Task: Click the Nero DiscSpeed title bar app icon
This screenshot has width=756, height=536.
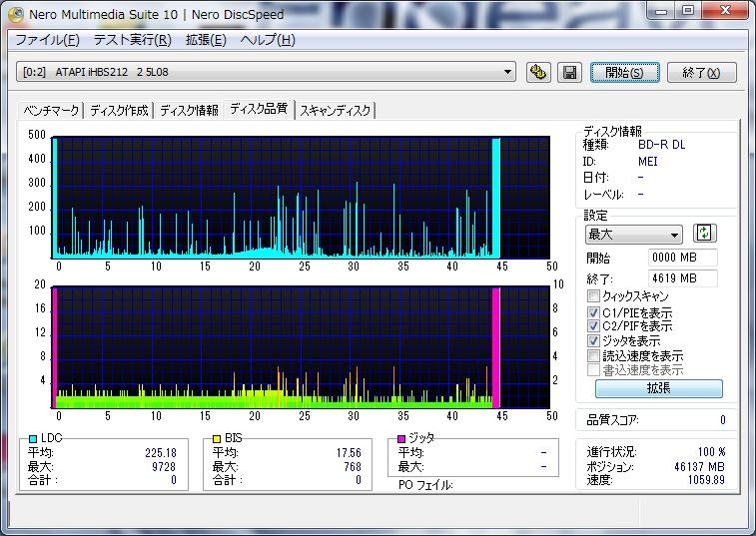Action: pos(15,14)
